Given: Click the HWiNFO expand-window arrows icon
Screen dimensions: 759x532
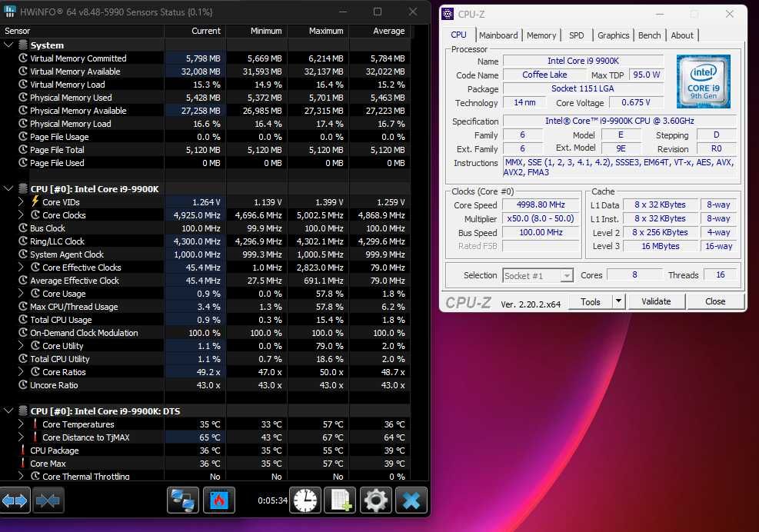Looking at the screenshot, I should [x=15, y=500].
